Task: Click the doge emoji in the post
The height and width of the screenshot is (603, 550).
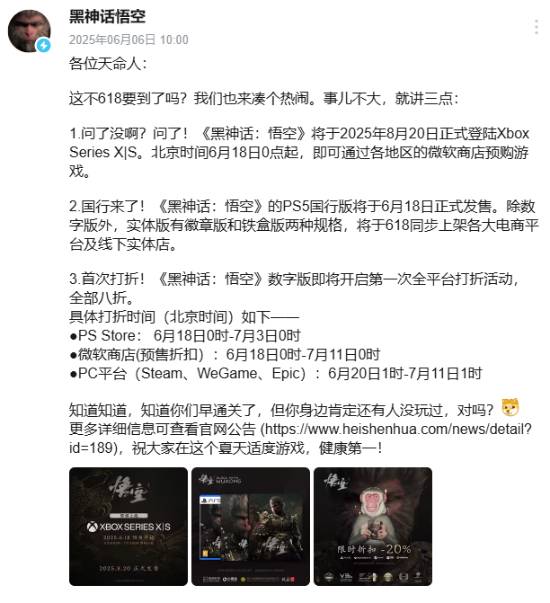Action: click(510, 408)
